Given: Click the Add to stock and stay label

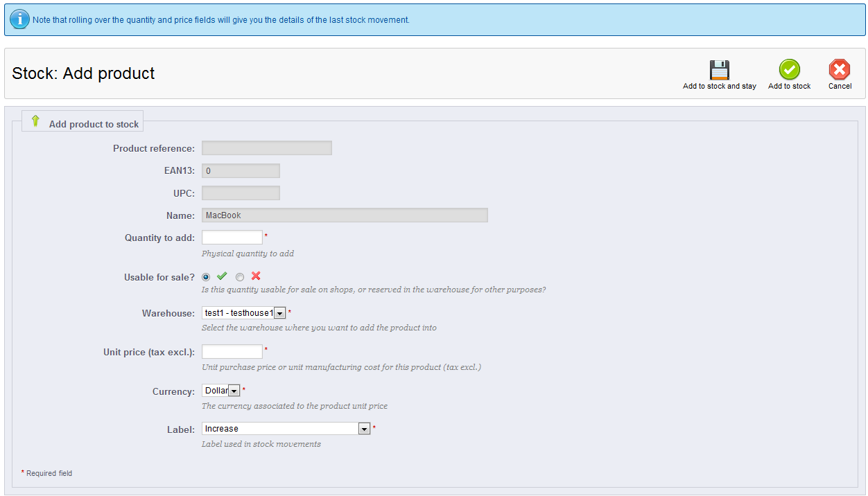Looking at the screenshot, I should point(719,87).
